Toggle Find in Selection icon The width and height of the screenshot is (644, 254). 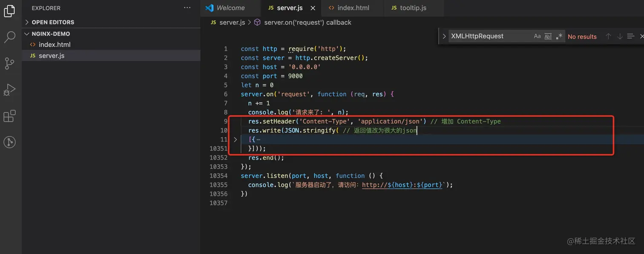coord(631,37)
